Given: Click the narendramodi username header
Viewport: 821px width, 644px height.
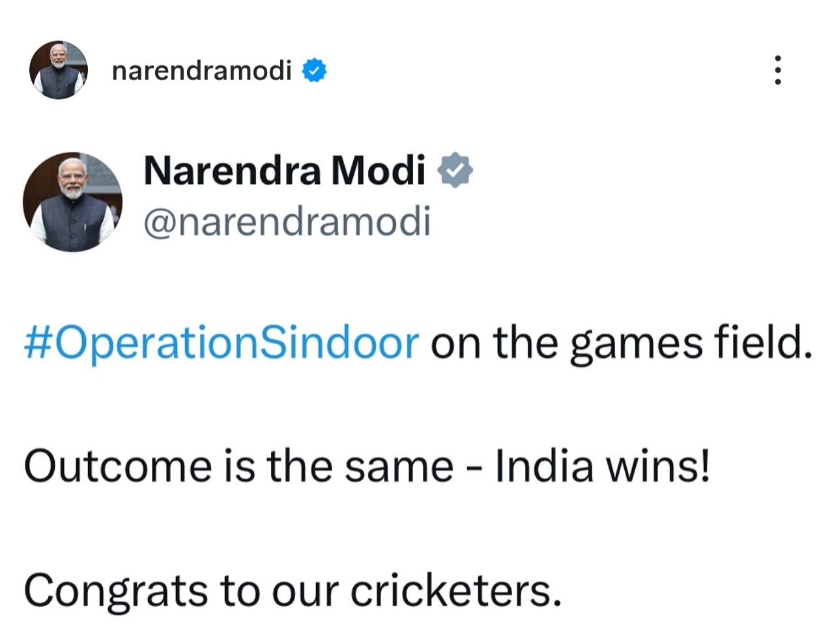Looking at the screenshot, I should click(202, 70).
